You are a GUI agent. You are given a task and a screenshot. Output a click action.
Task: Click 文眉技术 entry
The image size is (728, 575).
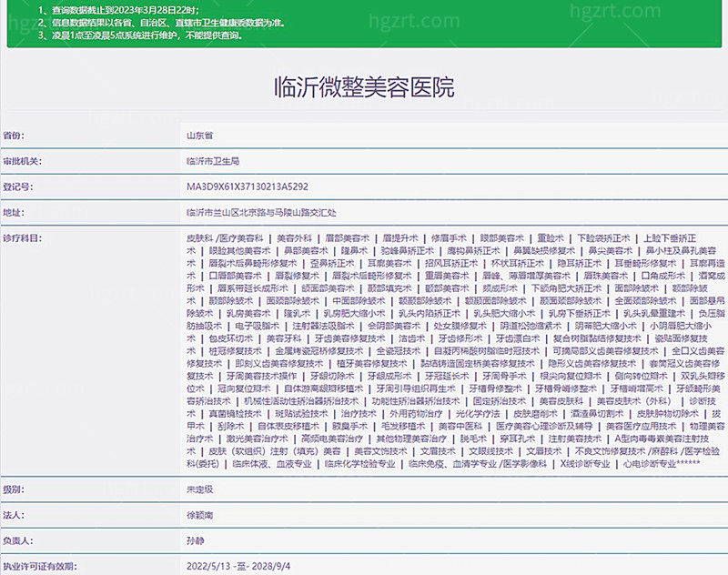point(439,451)
